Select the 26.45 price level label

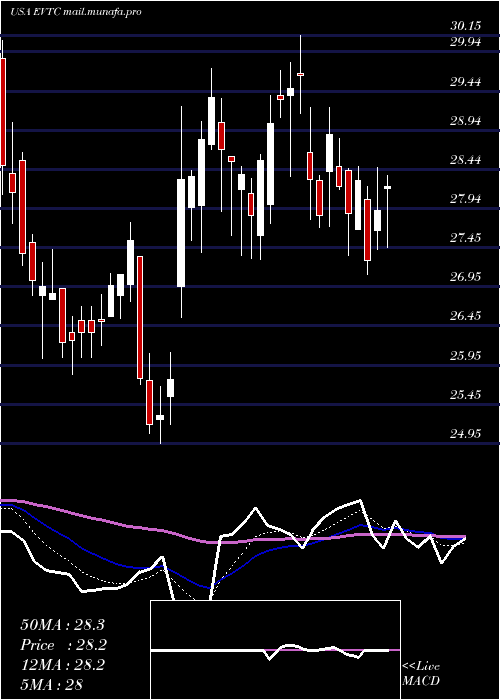[466, 316]
